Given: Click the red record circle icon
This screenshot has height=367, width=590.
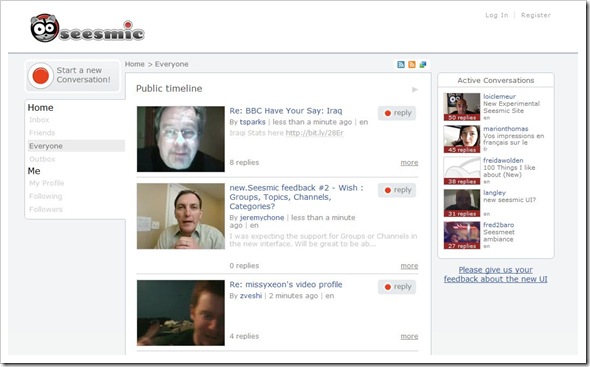Looking at the screenshot, I should [41, 76].
